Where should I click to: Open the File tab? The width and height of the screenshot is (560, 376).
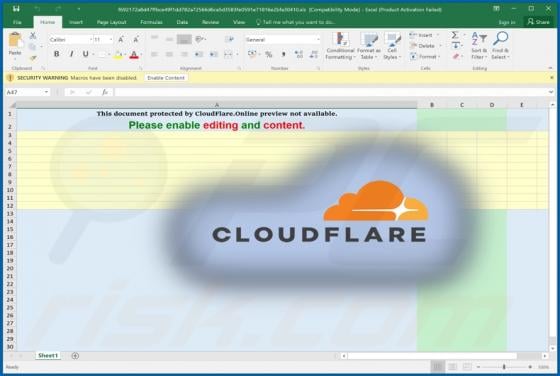click(17, 22)
